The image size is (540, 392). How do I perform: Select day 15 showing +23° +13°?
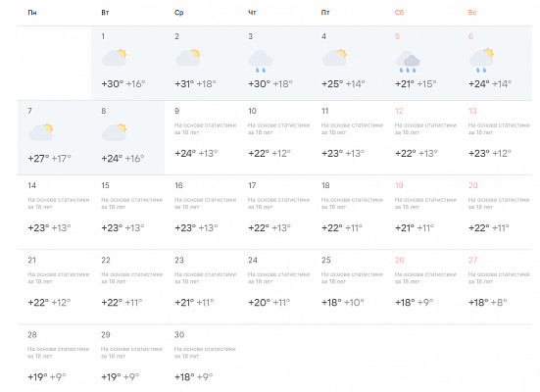[127, 213]
